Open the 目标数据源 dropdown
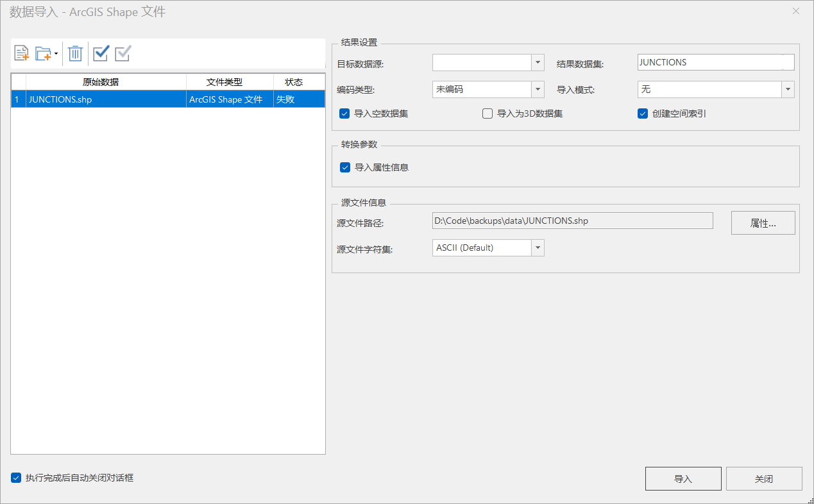The height and width of the screenshot is (504, 814). [x=538, y=62]
